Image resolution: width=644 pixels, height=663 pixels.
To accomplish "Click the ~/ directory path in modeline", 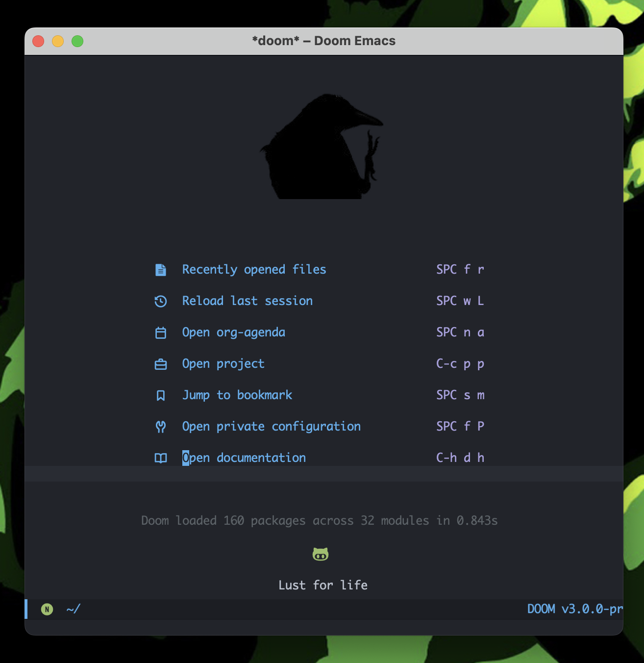I will (74, 609).
